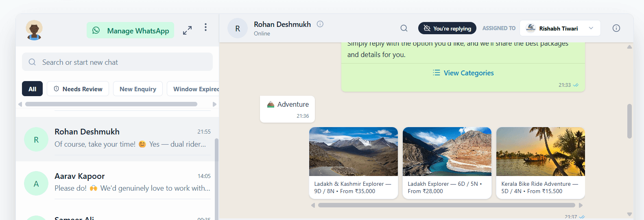Click the green A avatar for Aarav Kapoor

coord(36,183)
